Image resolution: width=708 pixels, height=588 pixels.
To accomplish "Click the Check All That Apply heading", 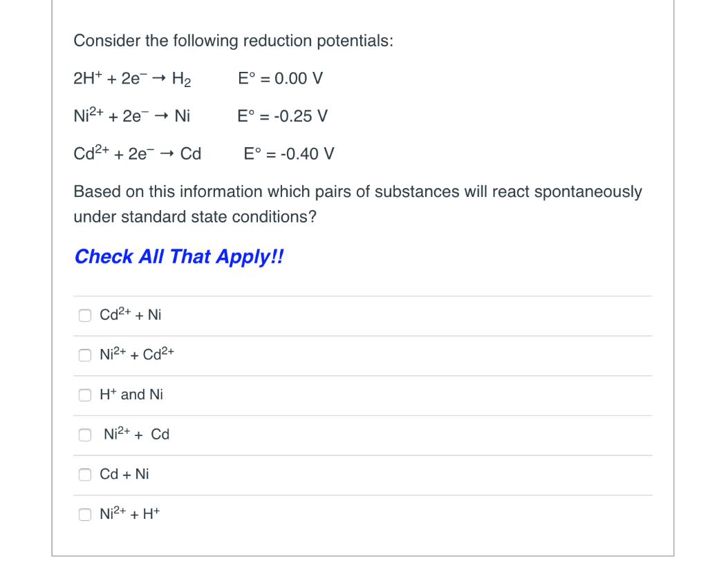I will pyautogui.click(x=179, y=256).
